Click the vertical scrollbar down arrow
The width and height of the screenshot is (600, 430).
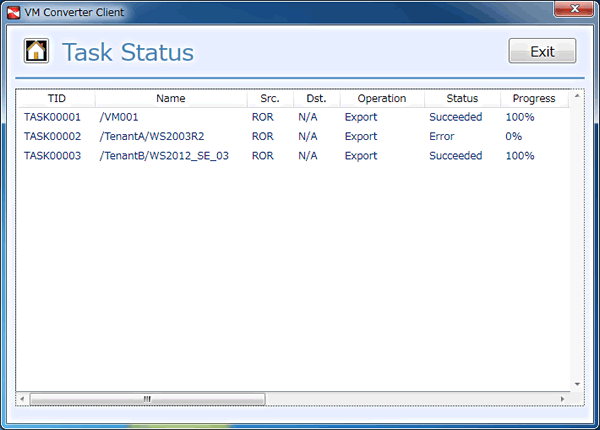[x=576, y=384]
